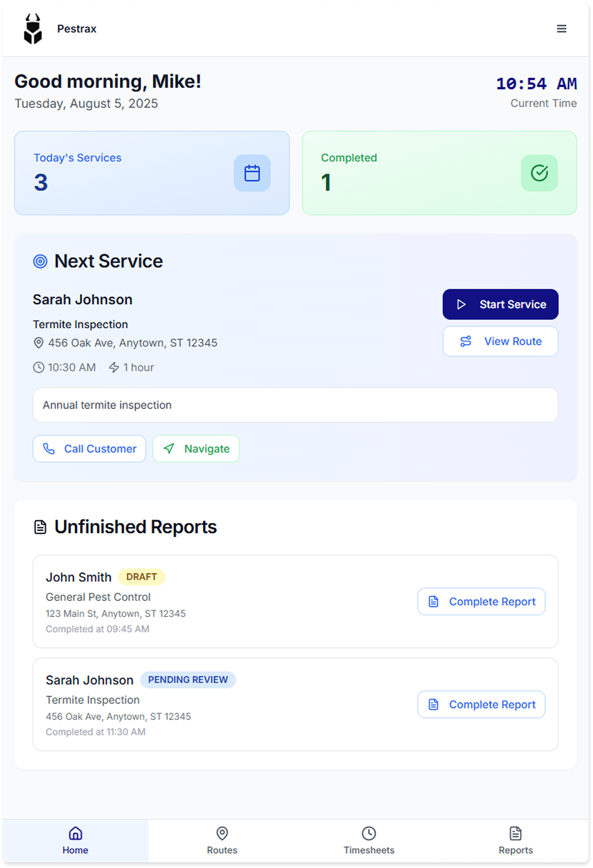Click the DRAFT badge next to John Smith
The width and height of the screenshot is (593, 868).
[x=142, y=577]
